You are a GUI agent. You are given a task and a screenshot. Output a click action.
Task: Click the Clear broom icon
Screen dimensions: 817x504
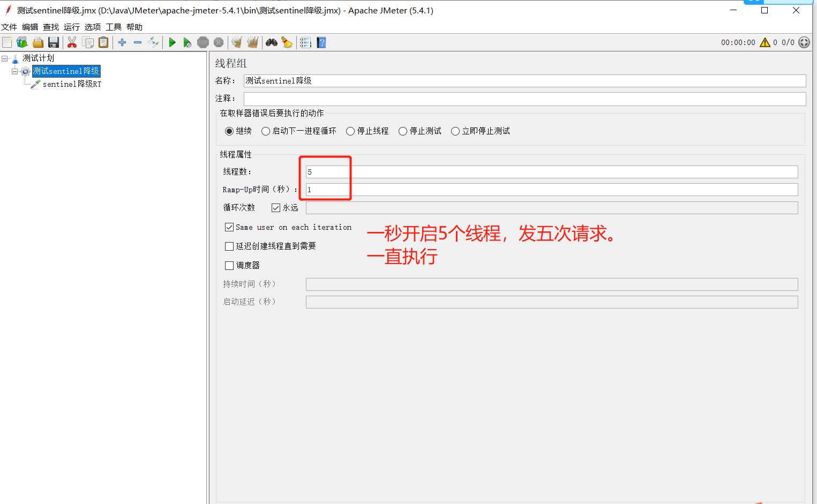click(x=236, y=42)
